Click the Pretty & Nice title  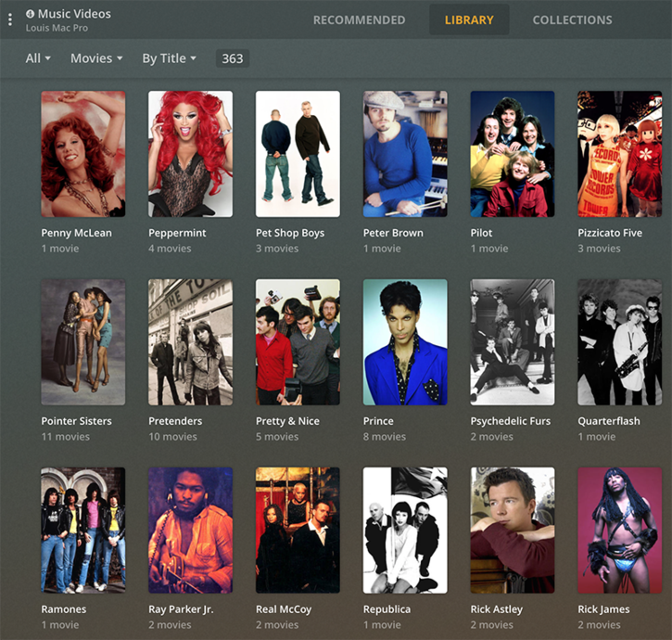(x=287, y=422)
